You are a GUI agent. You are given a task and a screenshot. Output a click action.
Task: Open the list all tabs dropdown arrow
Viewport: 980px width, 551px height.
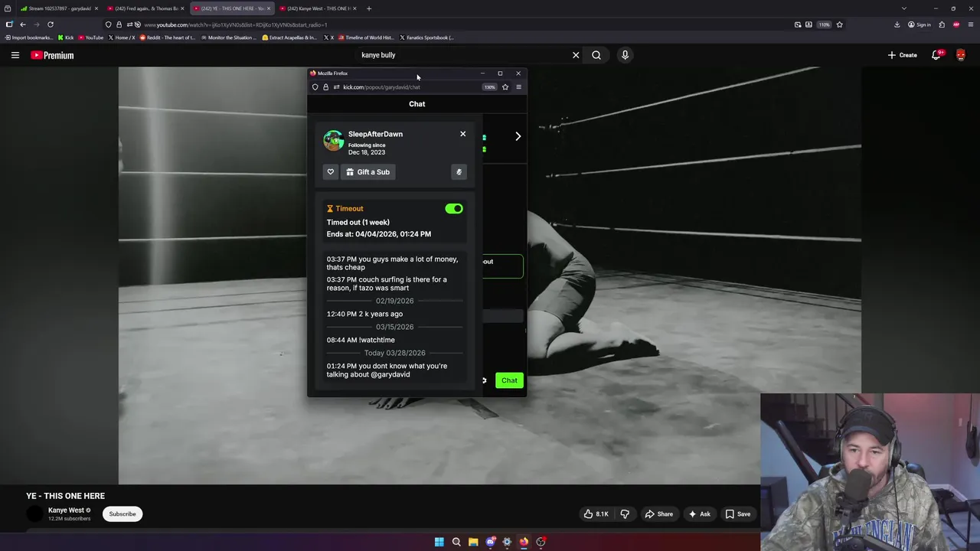click(x=903, y=8)
